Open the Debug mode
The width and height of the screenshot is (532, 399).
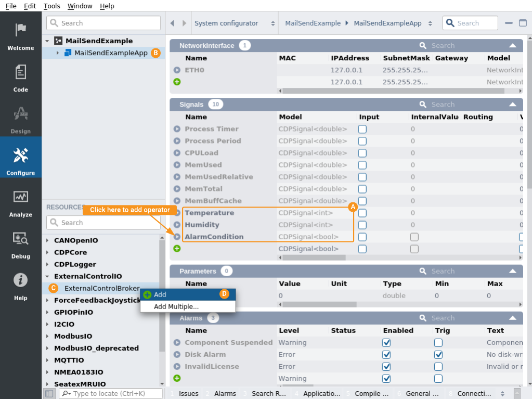click(x=21, y=244)
